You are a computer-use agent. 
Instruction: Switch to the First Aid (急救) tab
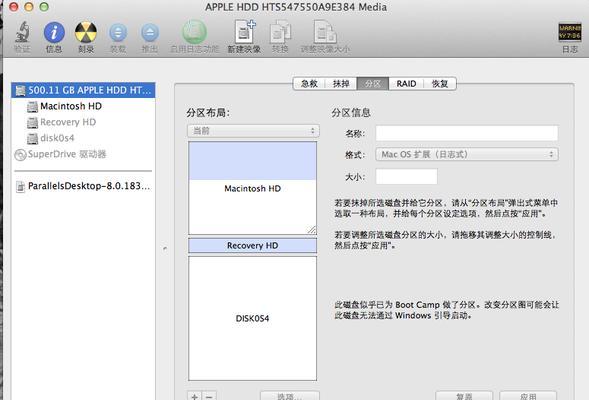(x=309, y=83)
